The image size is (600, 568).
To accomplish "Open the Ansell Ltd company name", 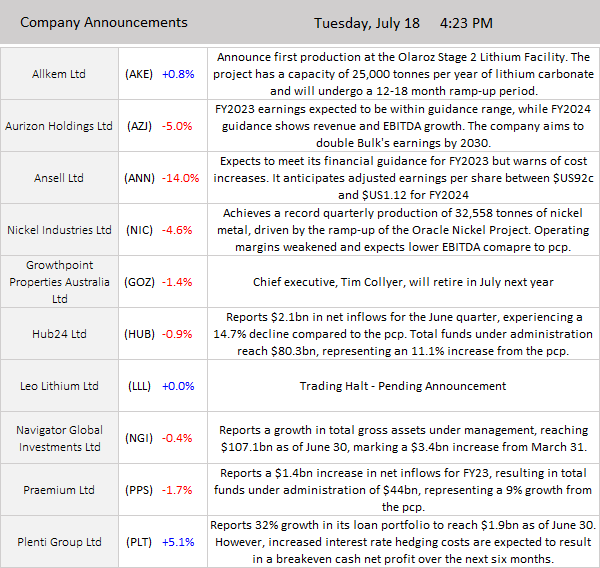I will tap(58, 178).
